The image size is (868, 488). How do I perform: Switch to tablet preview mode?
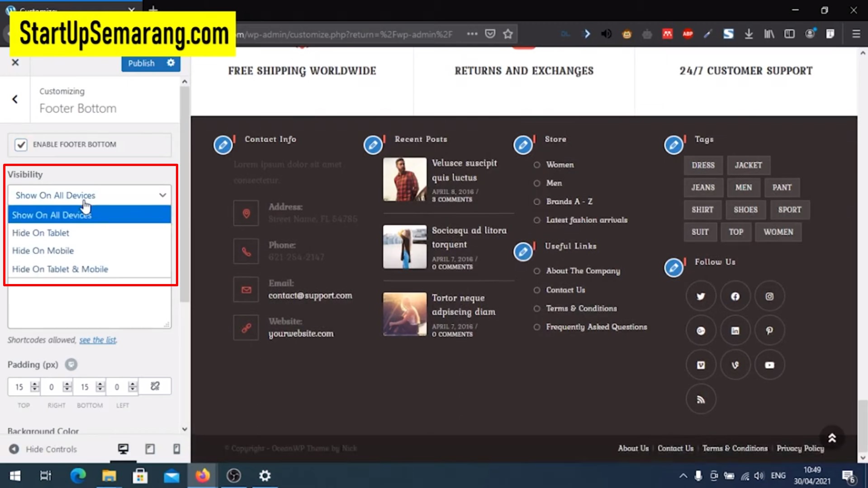tap(150, 449)
